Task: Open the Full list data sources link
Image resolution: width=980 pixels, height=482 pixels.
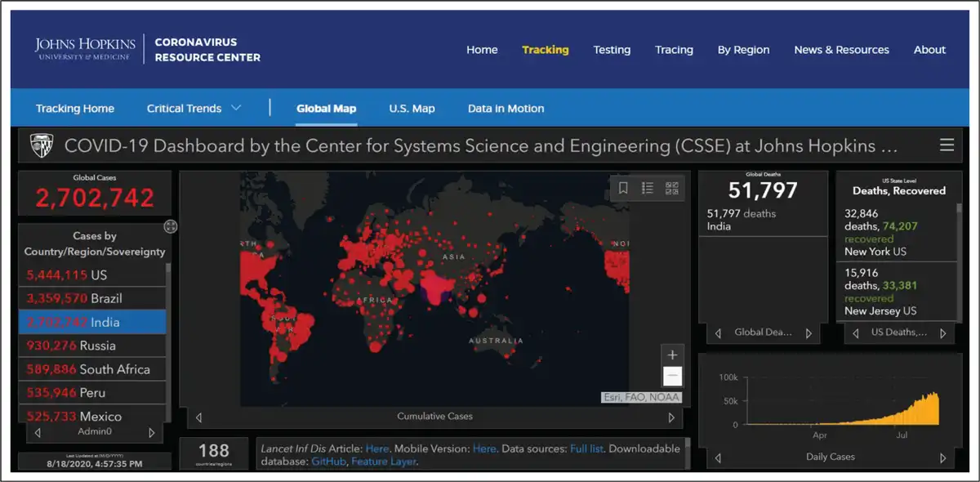Action: [x=587, y=449]
